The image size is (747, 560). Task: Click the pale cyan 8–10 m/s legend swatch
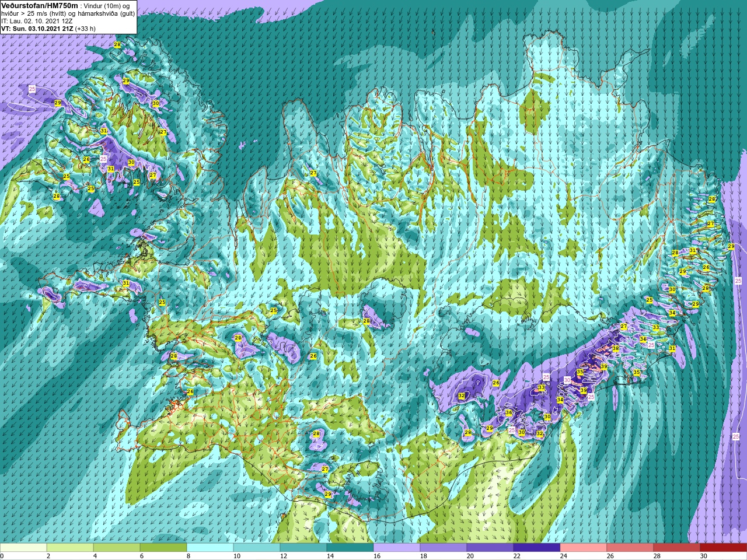[x=210, y=548]
